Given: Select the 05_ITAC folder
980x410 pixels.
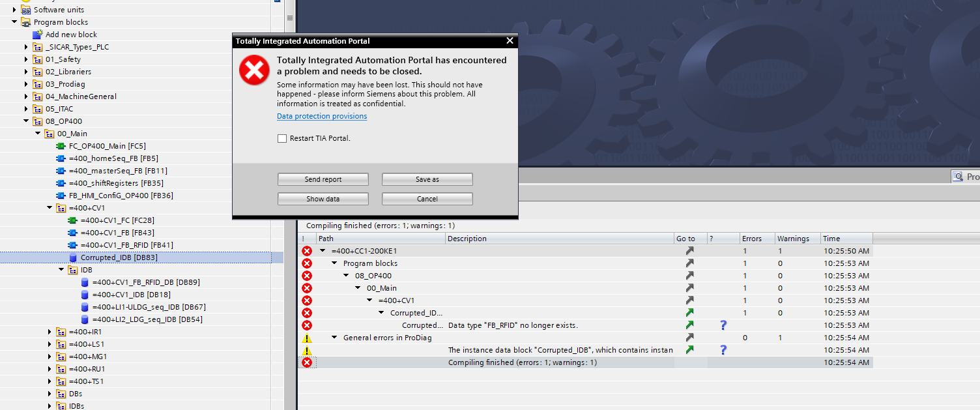Looking at the screenshot, I should (59, 109).
